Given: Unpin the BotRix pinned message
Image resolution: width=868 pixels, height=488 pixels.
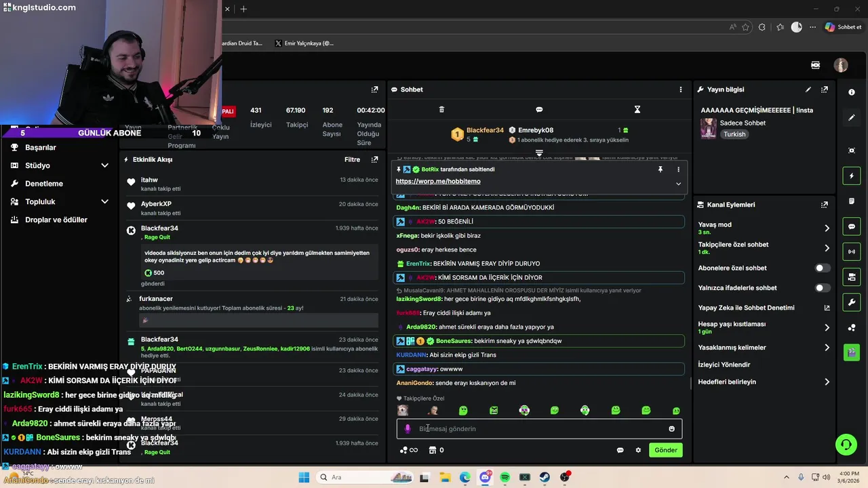Looking at the screenshot, I should pyautogui.click(x=660, y=169).
